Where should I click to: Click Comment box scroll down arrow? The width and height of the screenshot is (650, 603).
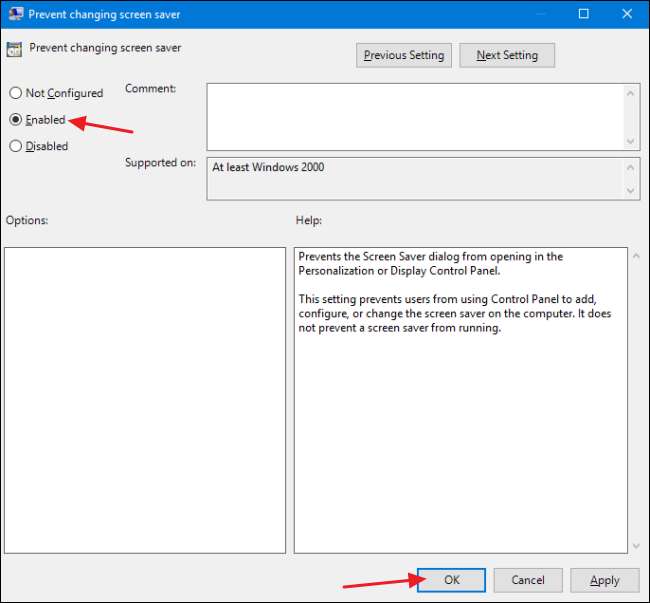pyautogui.click(x=631, y=141)
